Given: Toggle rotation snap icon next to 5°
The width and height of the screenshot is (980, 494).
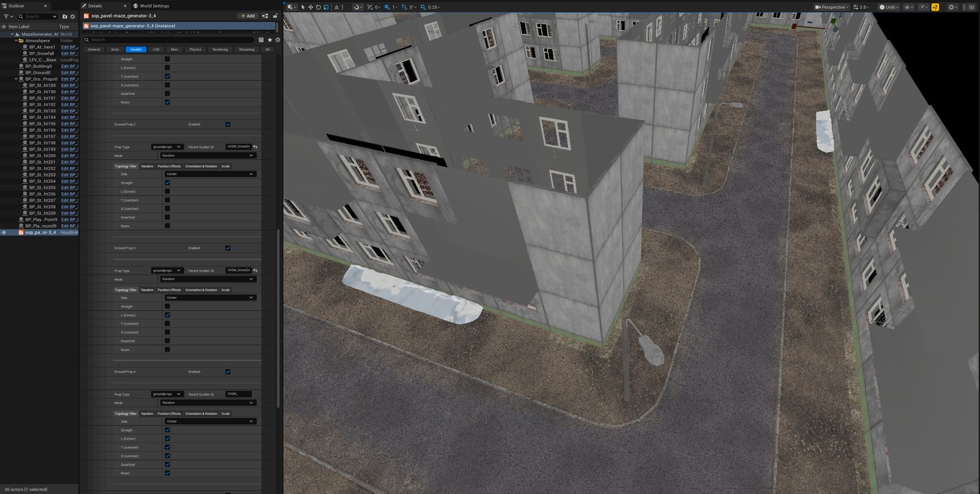Looking at the screenshot, I should pyautogui.click(x=404, y=7).
